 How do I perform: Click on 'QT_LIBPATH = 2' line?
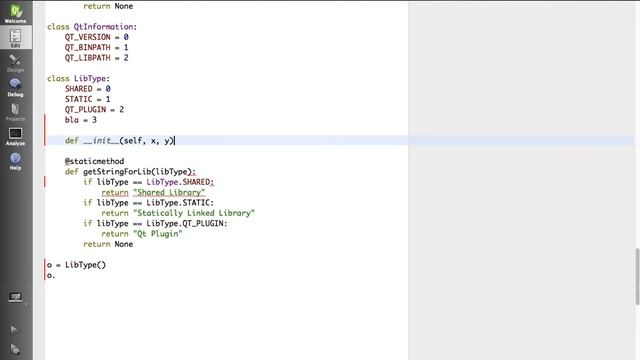click(96, 58)
